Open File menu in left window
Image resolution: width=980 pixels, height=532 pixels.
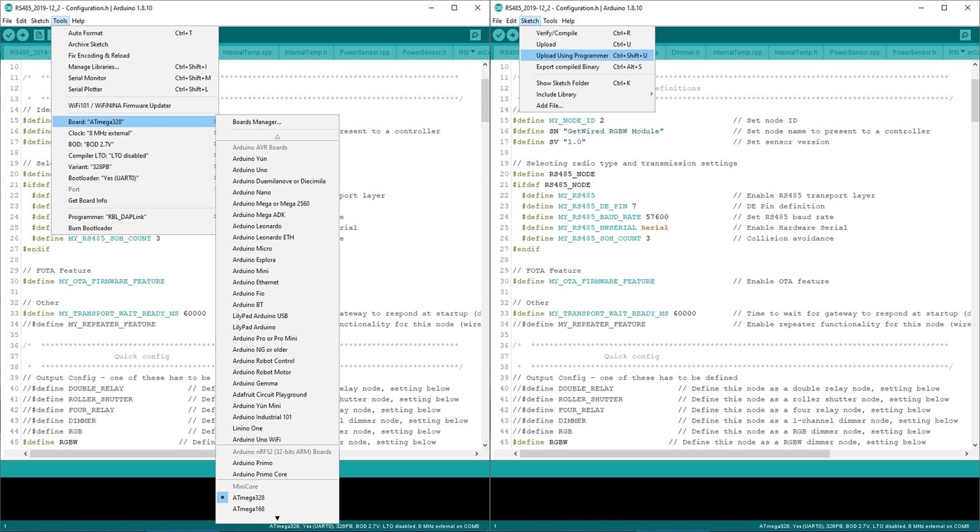tap(7, 21)
